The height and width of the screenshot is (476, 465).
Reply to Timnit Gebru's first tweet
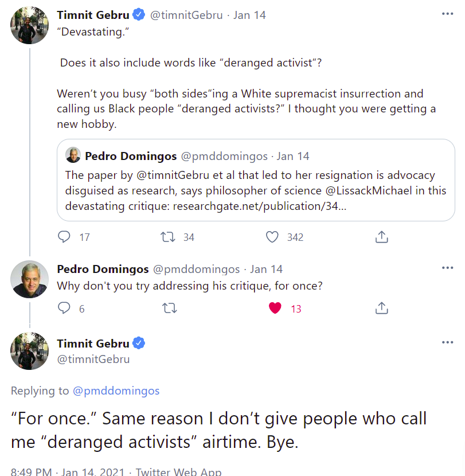click(65, 237)
